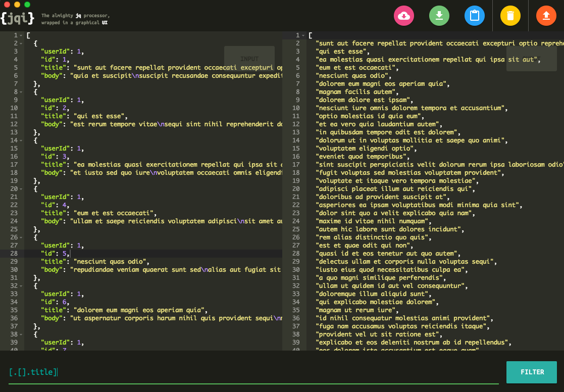Collapse the root array at input line 1
Viewport: 564px width, 392px height.
(x=21, y=35)
